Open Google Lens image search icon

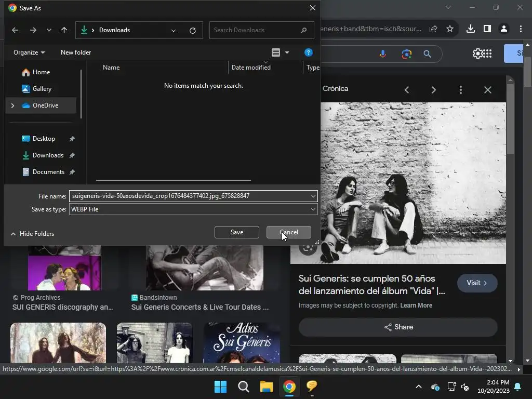406,54
